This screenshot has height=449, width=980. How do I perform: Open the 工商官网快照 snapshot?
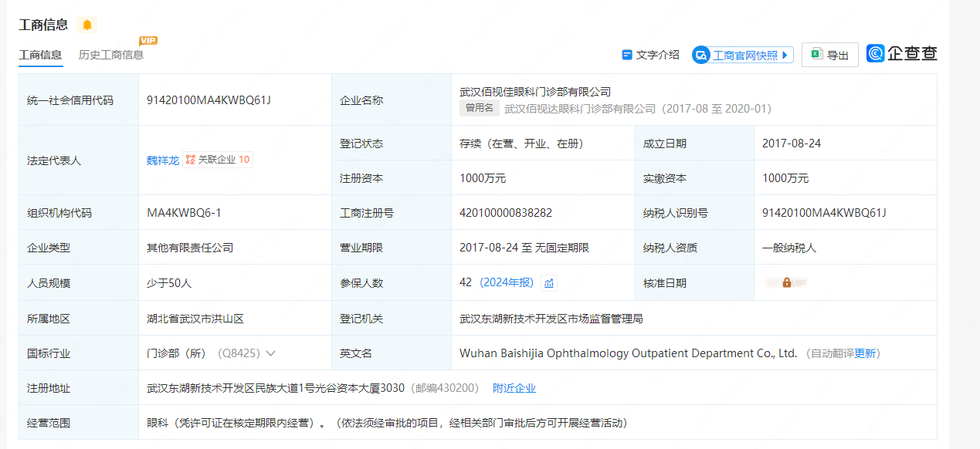(743, 55)
